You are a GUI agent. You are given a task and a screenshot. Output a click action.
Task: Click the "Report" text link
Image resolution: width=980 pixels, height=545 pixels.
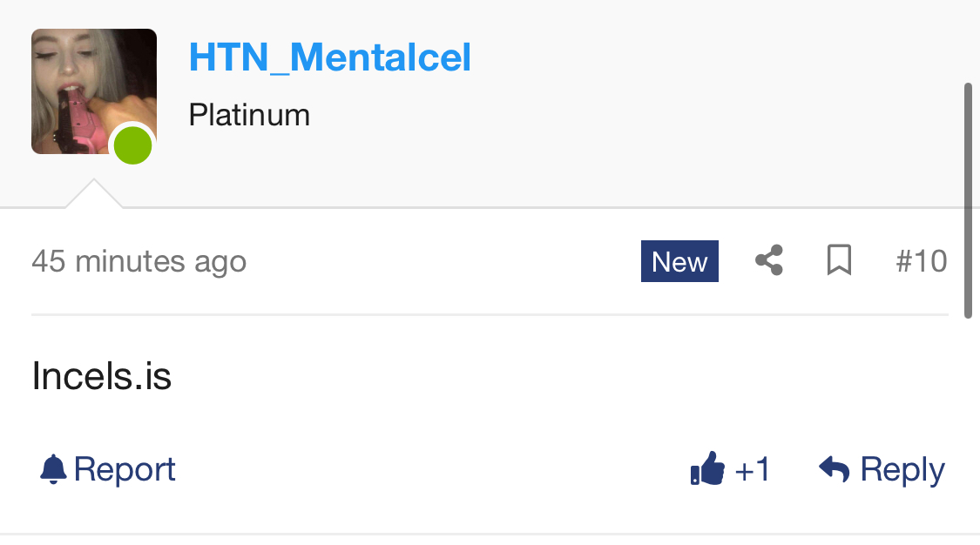[125, 469]
